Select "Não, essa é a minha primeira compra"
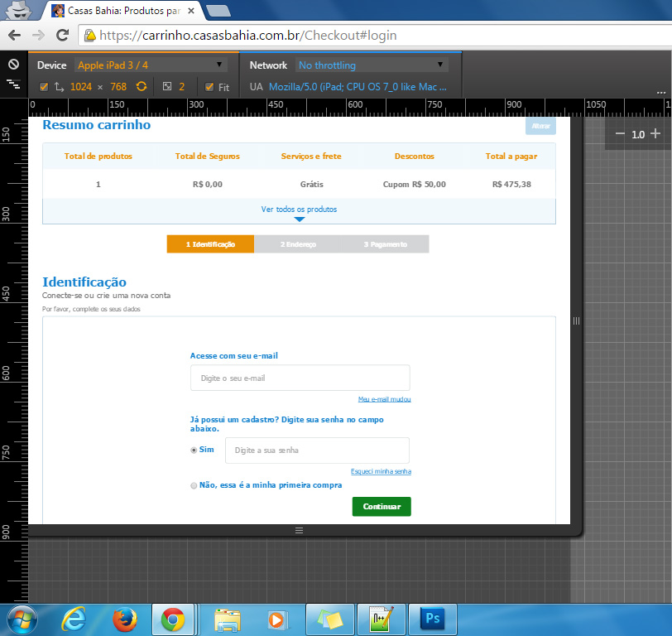This screenshot has height=636, width=672. (x=194, y=485)
